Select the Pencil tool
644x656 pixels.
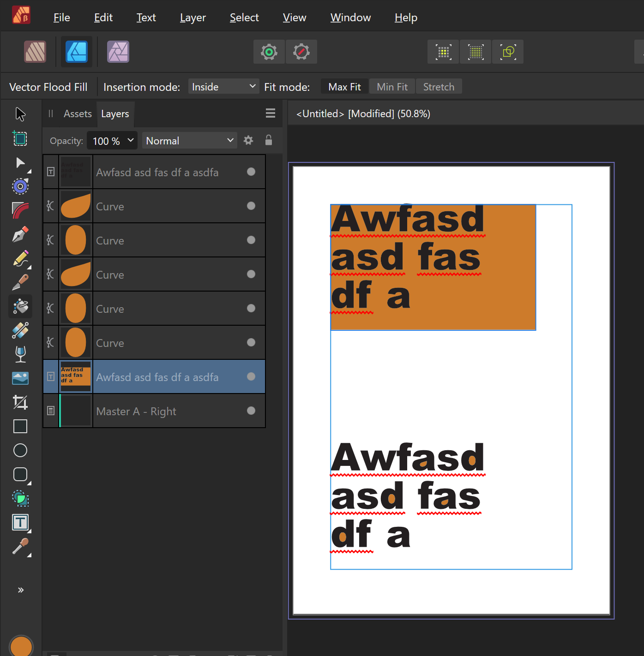pos(20,259)
